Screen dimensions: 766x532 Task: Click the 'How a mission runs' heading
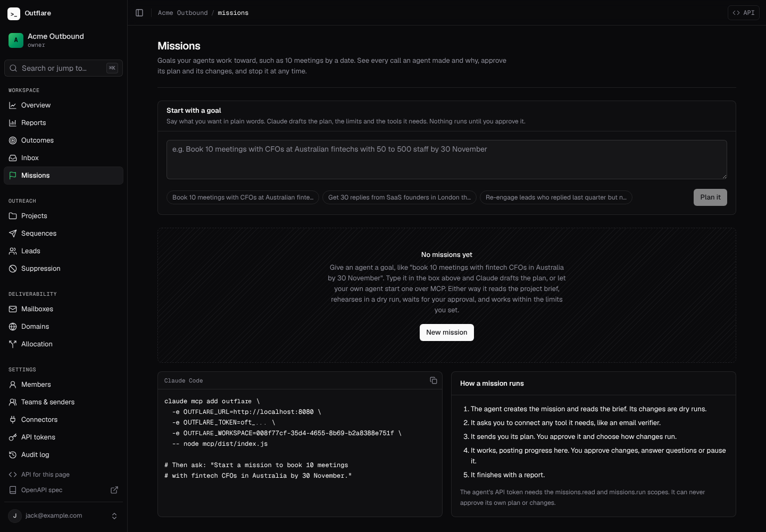click(492, 384)
